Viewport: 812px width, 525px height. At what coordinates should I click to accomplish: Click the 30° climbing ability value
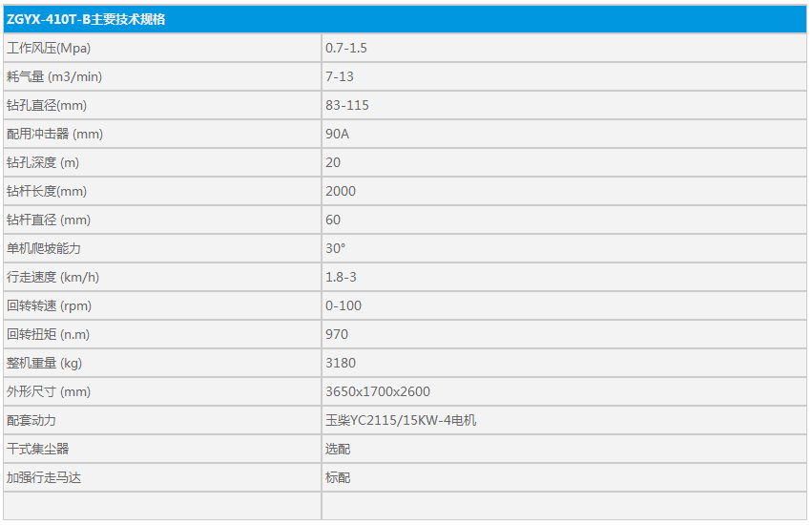tap(335, 248)
